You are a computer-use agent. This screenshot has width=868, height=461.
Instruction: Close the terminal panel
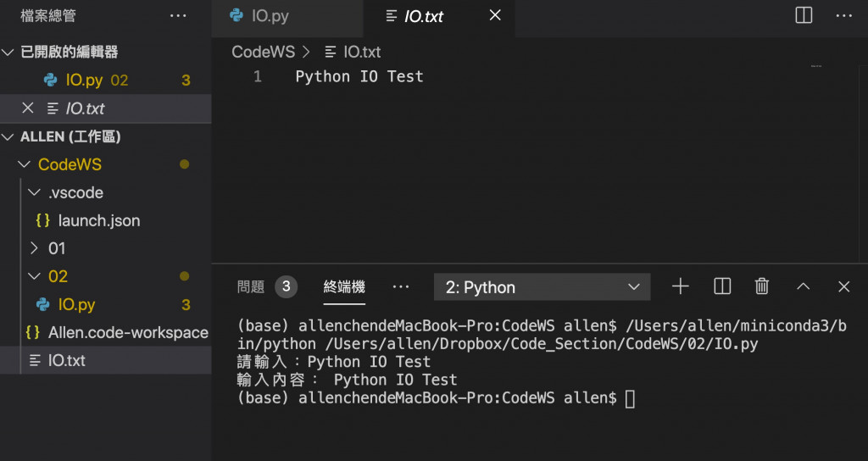843,286
